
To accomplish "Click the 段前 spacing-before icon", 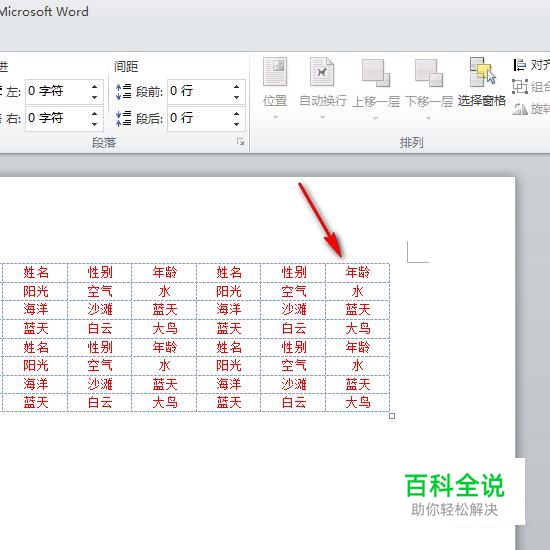I will coord(123,92).
